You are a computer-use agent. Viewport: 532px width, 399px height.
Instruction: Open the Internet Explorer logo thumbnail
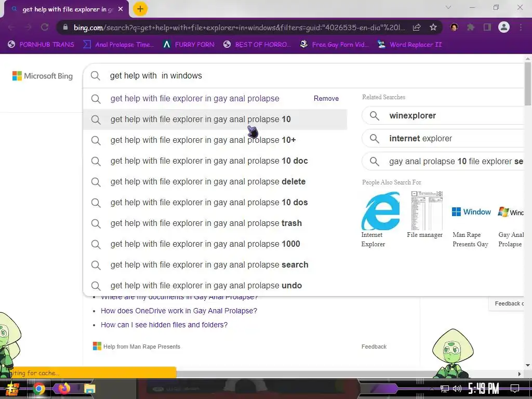tap(380, 211)
